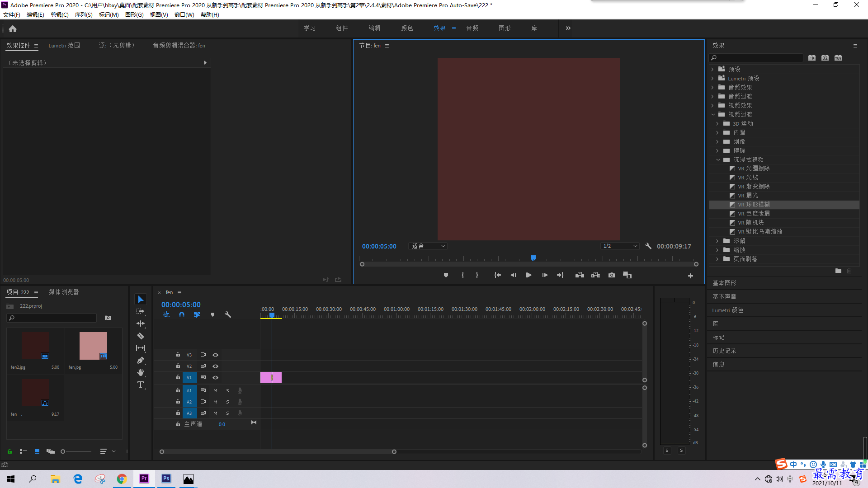This screenshot has height=488, width=868.
Task: Open program monitor settings wrench
Action: point(648,246)
